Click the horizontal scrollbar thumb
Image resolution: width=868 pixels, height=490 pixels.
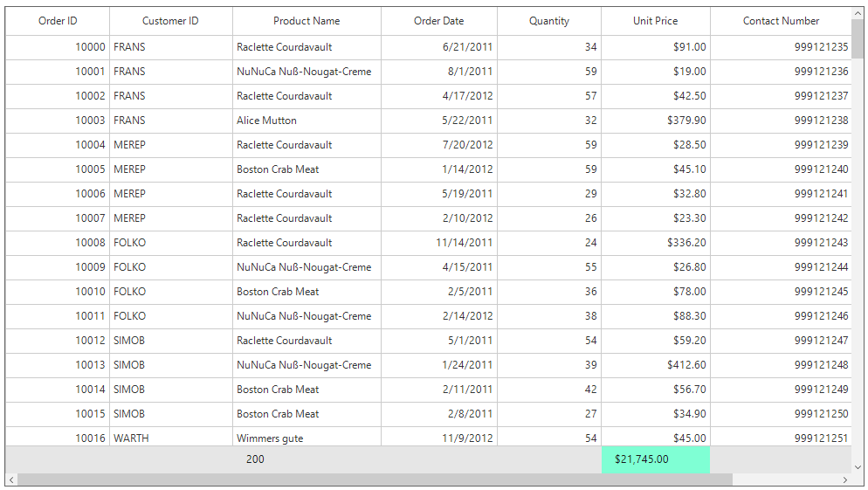[375, 480]
